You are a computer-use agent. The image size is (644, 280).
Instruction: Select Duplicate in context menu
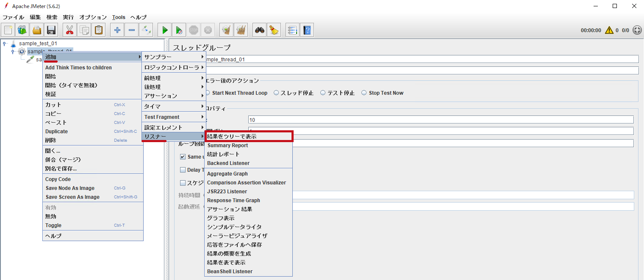(x=93, y=131)
